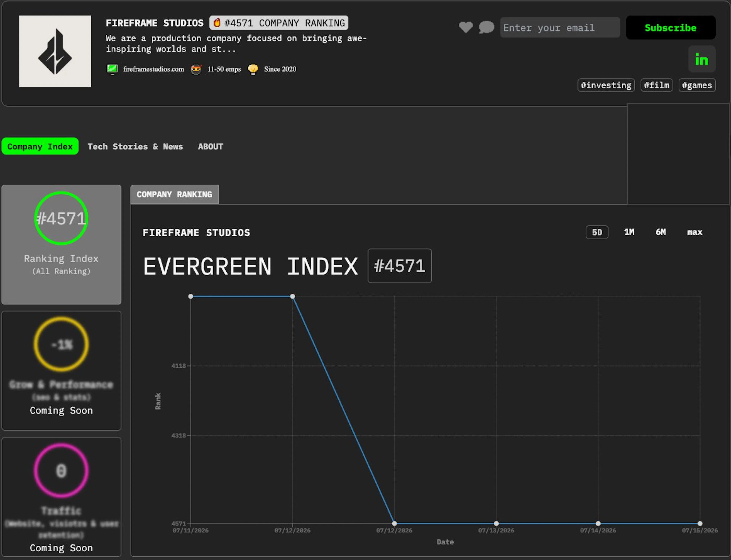The width and height of the screenshot is (731, 560).
Task: Click the 'Since 2020' text
Action: [280, 69]
